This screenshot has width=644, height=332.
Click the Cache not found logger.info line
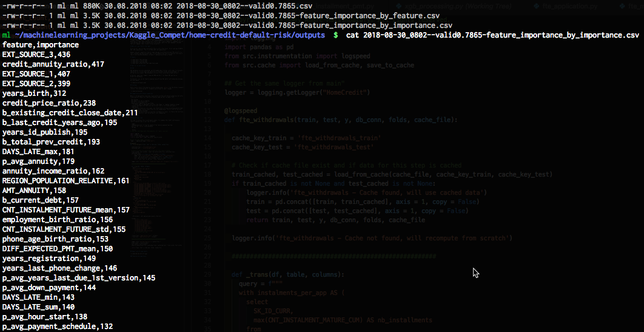pyautogui.click(x=372, y=239)
